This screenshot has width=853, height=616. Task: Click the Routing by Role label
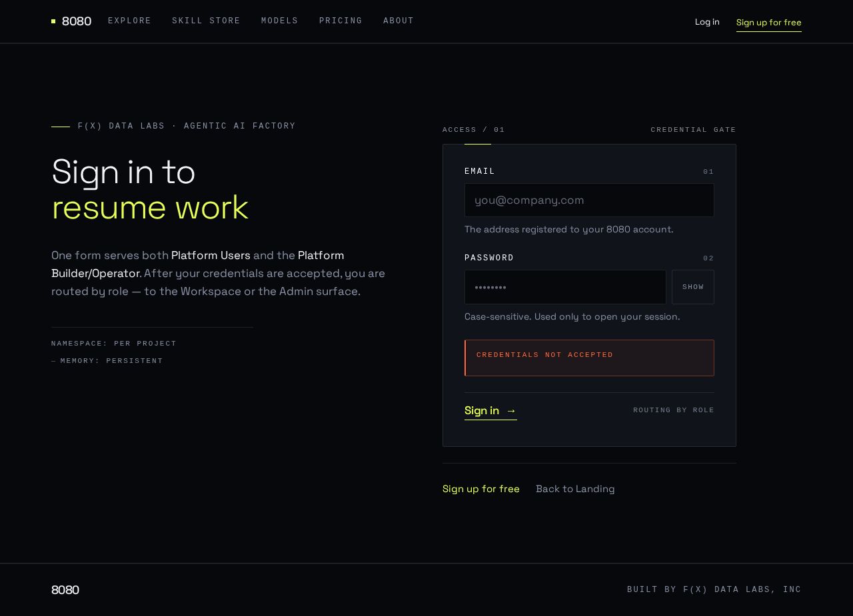tap(674, 410)
